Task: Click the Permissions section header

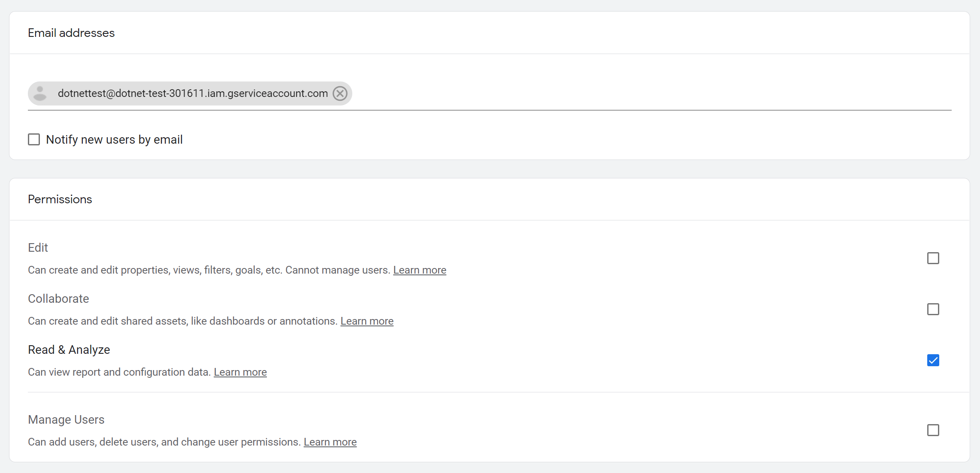Action: [x=60, y=199]
